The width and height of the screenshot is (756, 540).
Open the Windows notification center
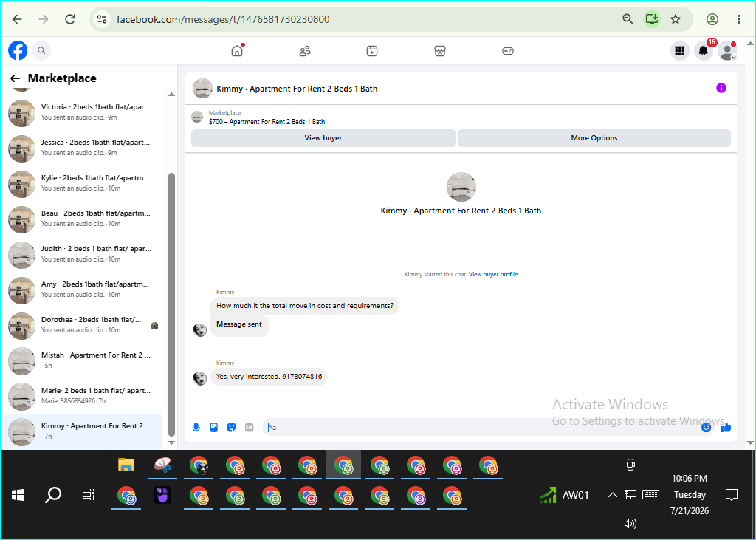pos(732,495)
